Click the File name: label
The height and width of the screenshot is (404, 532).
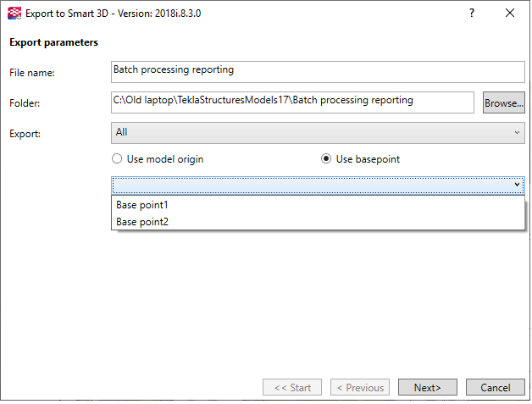pyautogui.click(x=32, y=73)
